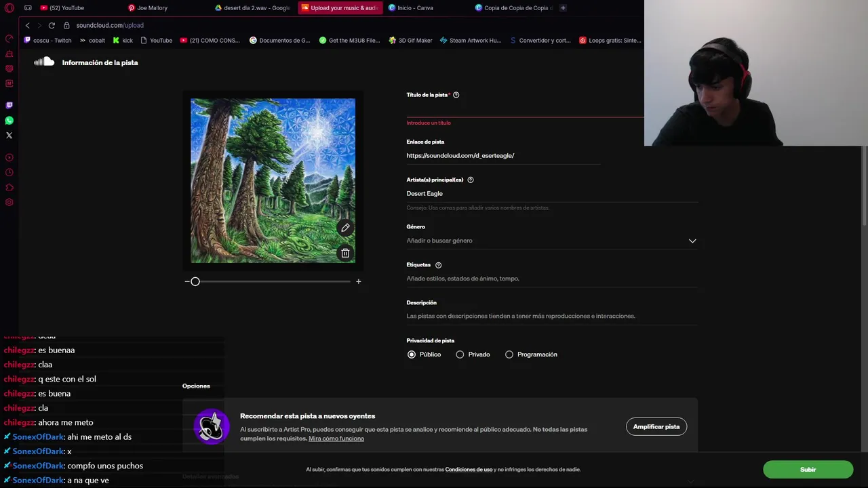This screenshot has height=488, width=868.
Task: Click the gamepad icon in the tab bar
Action: pos(28,8)
